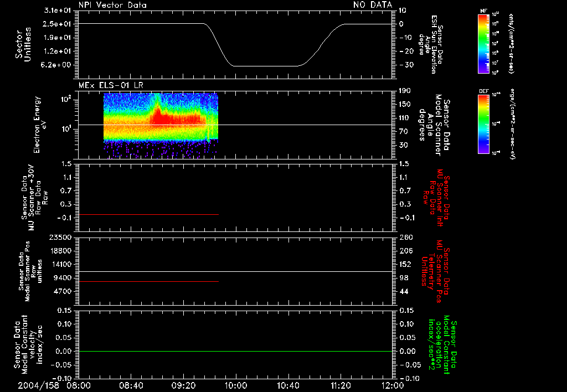Viewport: 567px width, 392px height.
Task: Click the "1.2e+01" sector axis value
Action: pos(58,51)
